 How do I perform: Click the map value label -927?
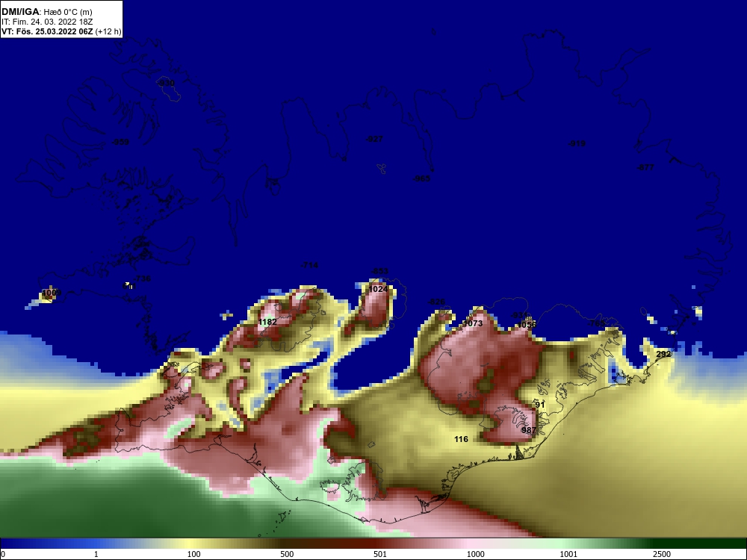click(x=374, y=139)
